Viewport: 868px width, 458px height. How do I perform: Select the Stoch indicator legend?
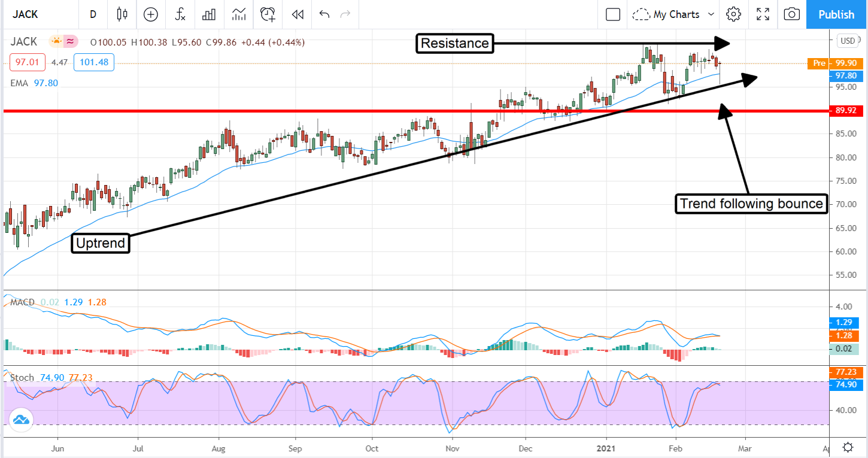pyautogui.click(x=22, y=378)
